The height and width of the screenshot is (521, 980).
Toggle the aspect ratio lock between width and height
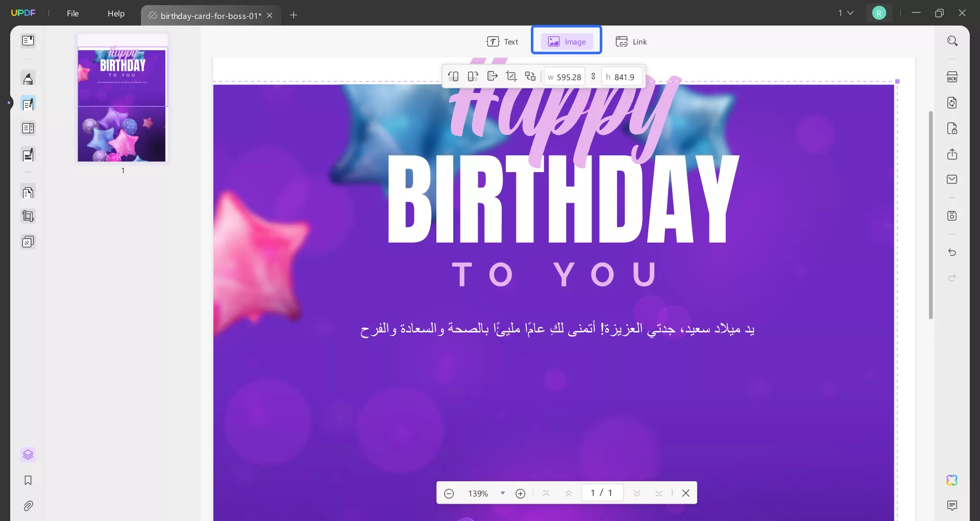click(594, 76)
